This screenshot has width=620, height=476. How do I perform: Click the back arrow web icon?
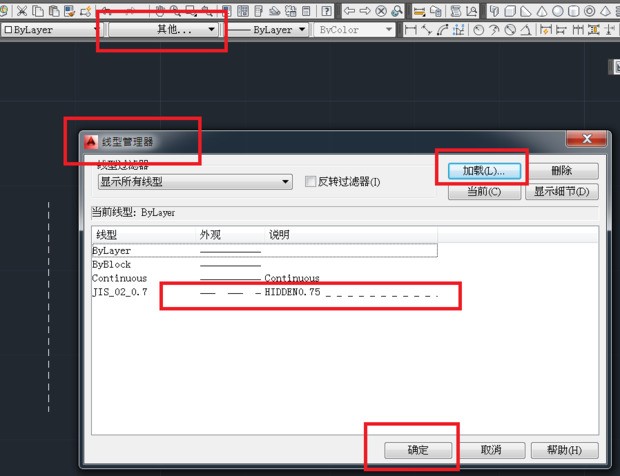349,11
